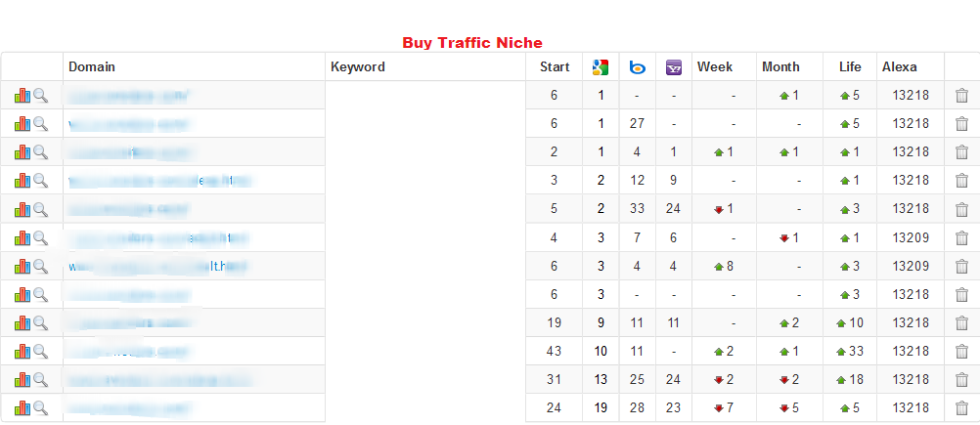This screenshot has height=425, width=980.
Task: Click magnifier icon in row with Start 31
Action: 41,379
